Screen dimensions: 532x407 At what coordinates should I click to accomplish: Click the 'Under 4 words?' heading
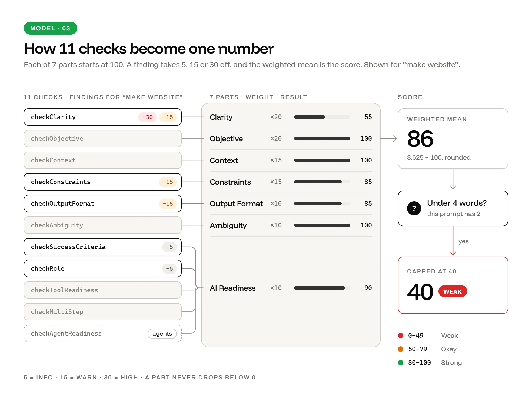(x=457, y=203)
